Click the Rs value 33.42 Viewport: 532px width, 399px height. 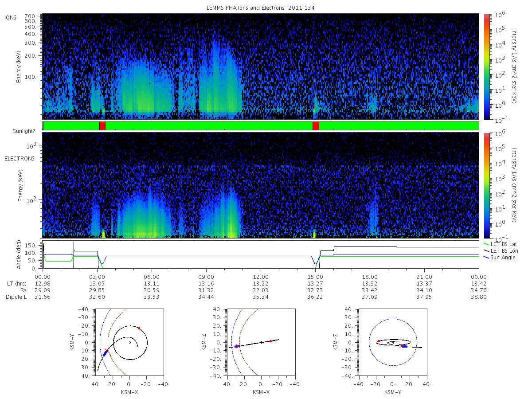coord(370,290)
